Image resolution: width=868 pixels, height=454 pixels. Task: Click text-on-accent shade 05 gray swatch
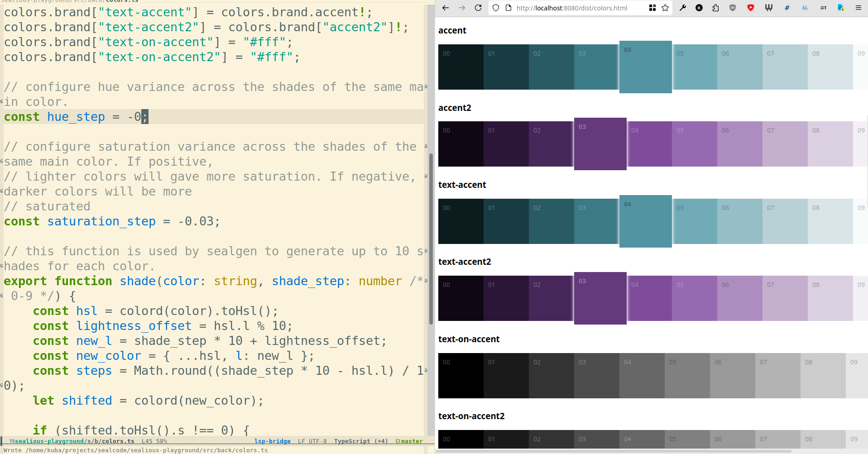point(687,376)
